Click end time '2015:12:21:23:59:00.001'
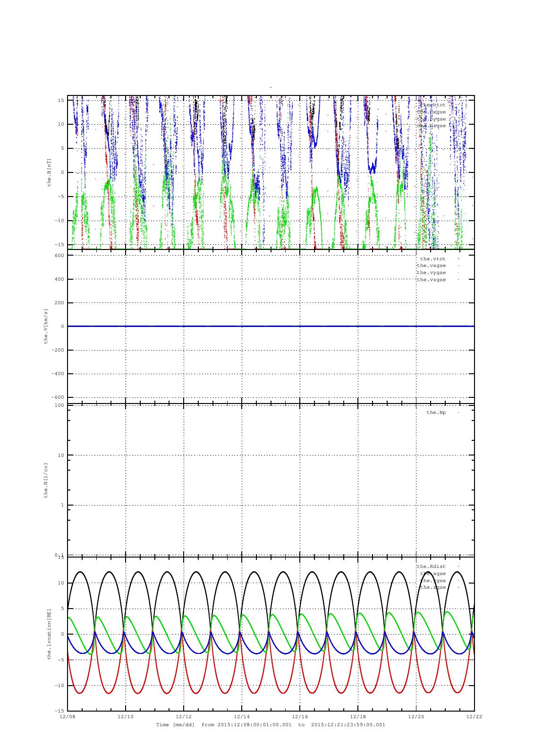Image resolution: width=534 pixels, height=756 pixels. click(x=348, y=724)
